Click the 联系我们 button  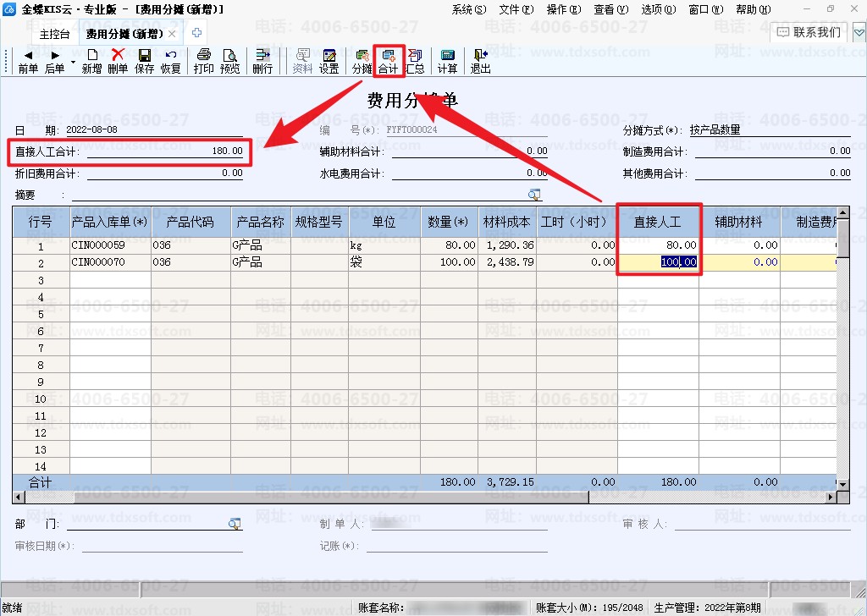(809, 33)
